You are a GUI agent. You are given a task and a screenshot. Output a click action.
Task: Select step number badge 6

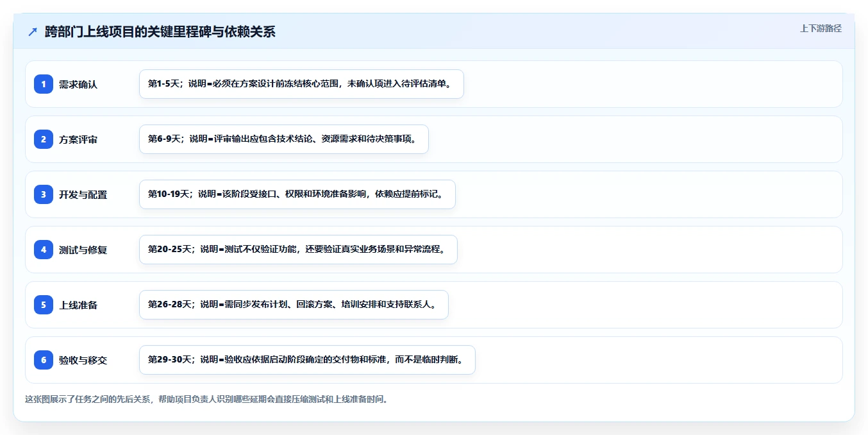coord(44,360)
